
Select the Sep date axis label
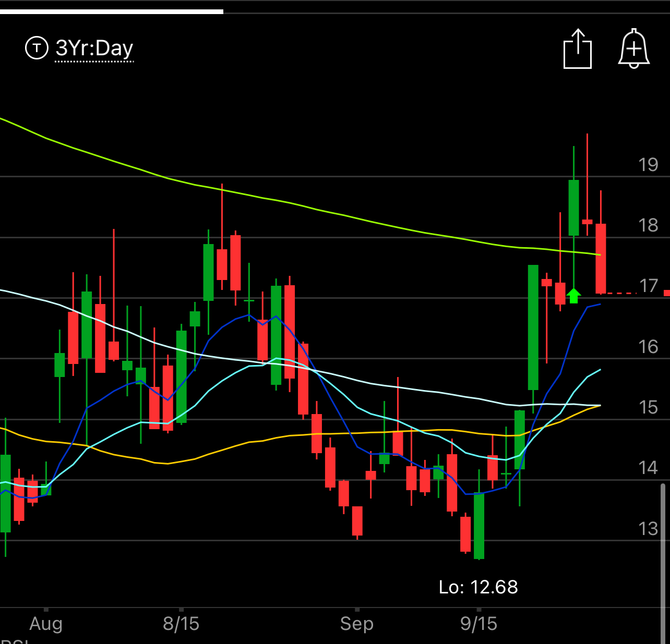pyautogui.click(x=357, y=624)
